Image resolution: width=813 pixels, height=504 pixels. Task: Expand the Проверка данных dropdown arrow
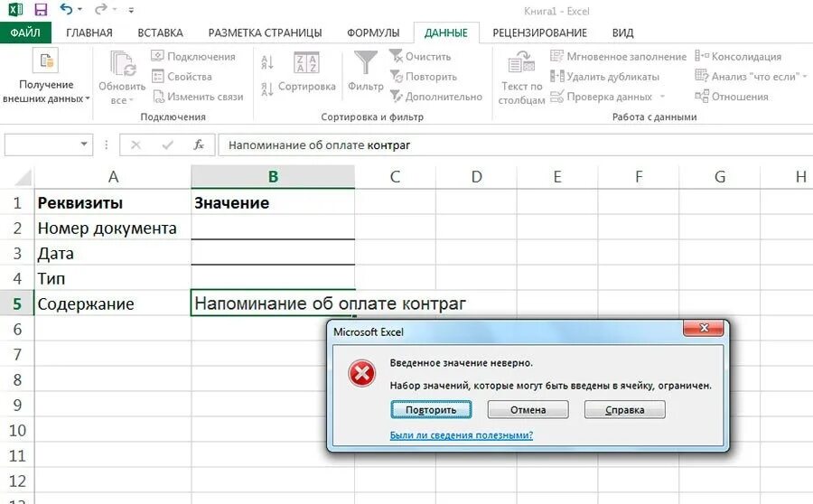coord(662,97)
